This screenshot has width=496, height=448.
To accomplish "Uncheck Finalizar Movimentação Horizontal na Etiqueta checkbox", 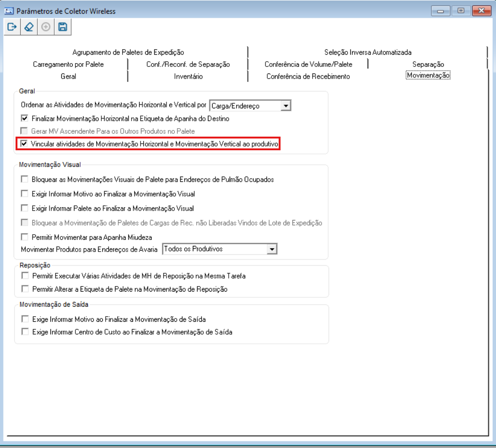I will [25, 118].
